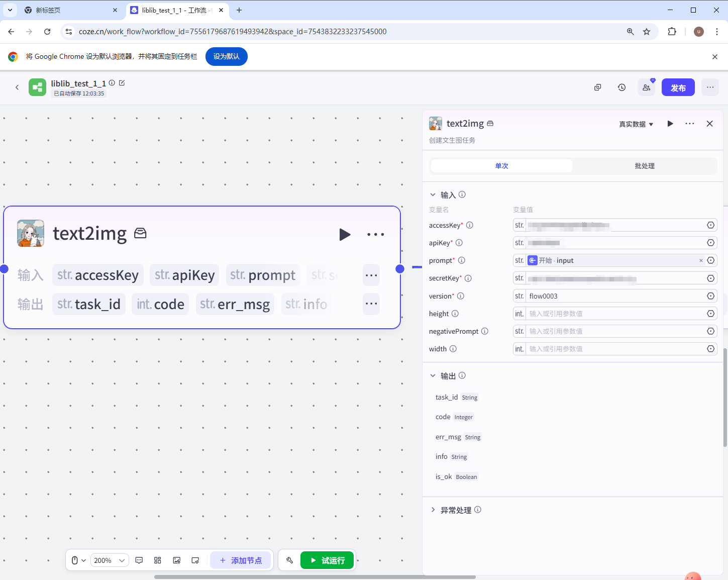
Task: Show hidden output parameters on canvas node
Action: click(371, 304)
